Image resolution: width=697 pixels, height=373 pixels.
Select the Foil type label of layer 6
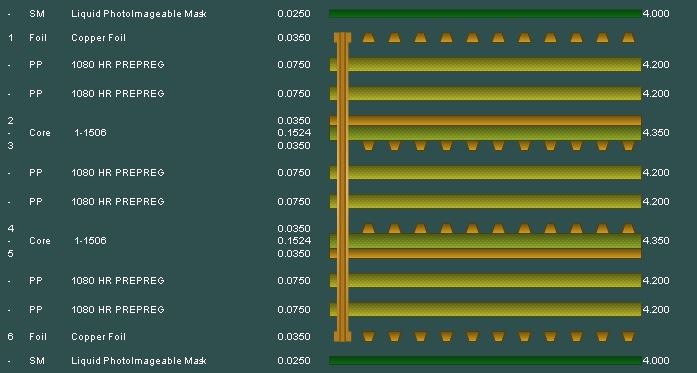[38, 337]
